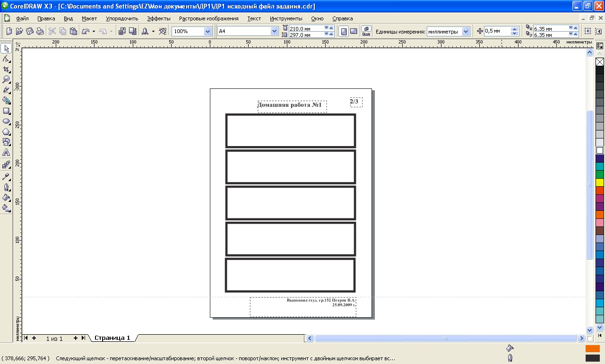The height and width of the screenshot is (364, 605).
Task: Select the Rectangle tool
Action: (7, 111)
